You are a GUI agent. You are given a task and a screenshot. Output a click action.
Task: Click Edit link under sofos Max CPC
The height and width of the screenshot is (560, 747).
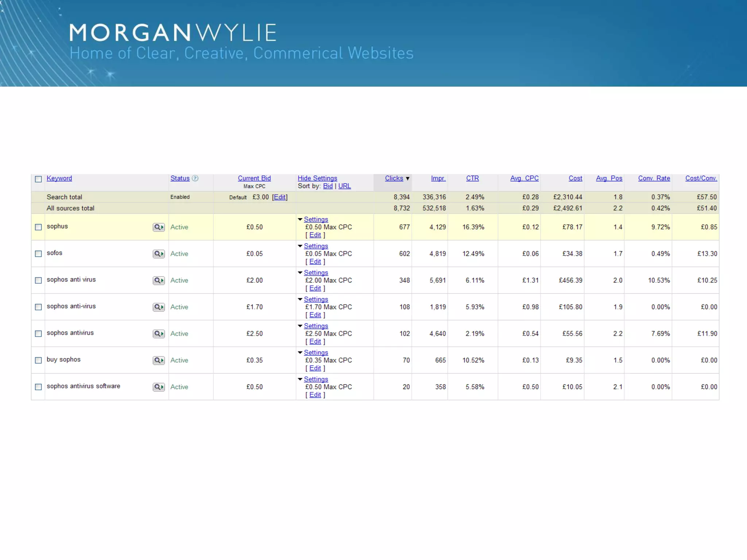pyautogui.click(x=315, y=262)
